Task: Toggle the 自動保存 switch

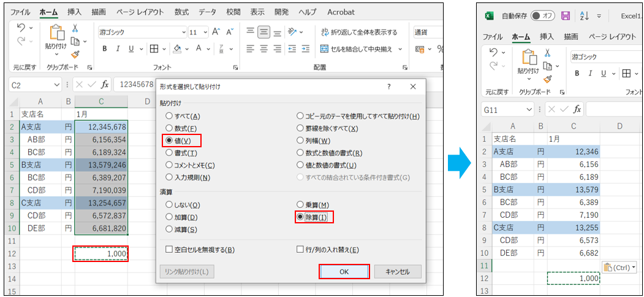Action: tap(543, 15)
